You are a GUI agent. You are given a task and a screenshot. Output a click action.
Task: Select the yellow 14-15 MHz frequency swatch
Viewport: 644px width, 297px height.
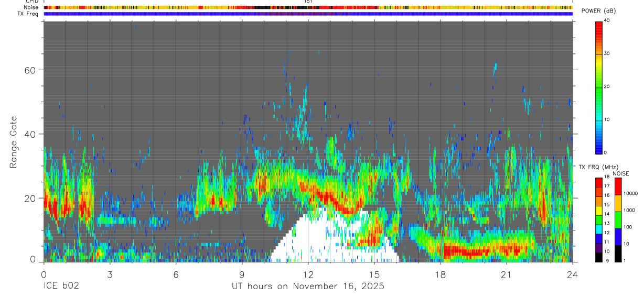point(598,210)
